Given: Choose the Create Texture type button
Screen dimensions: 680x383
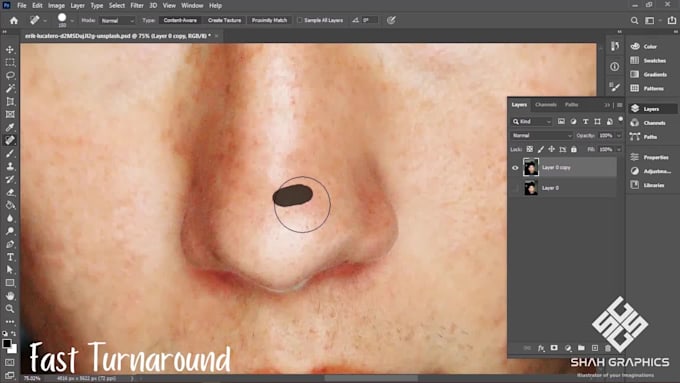Looking at the screenshot, I should (x=224, y=20).
